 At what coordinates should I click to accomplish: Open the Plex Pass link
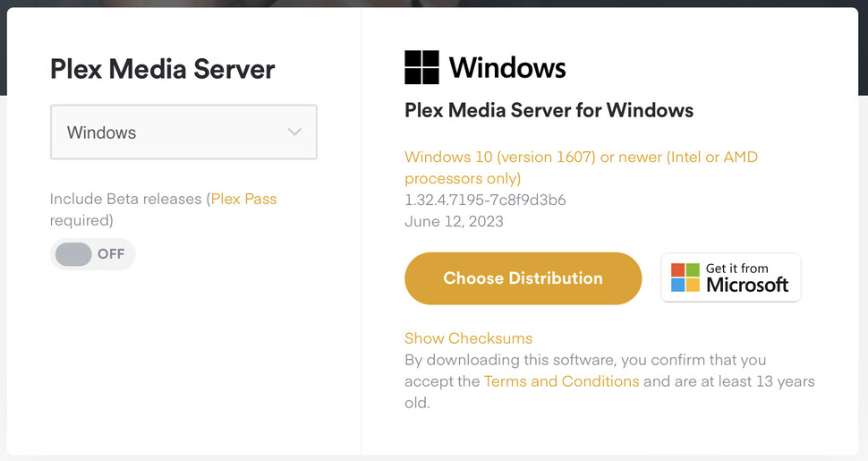243,199
